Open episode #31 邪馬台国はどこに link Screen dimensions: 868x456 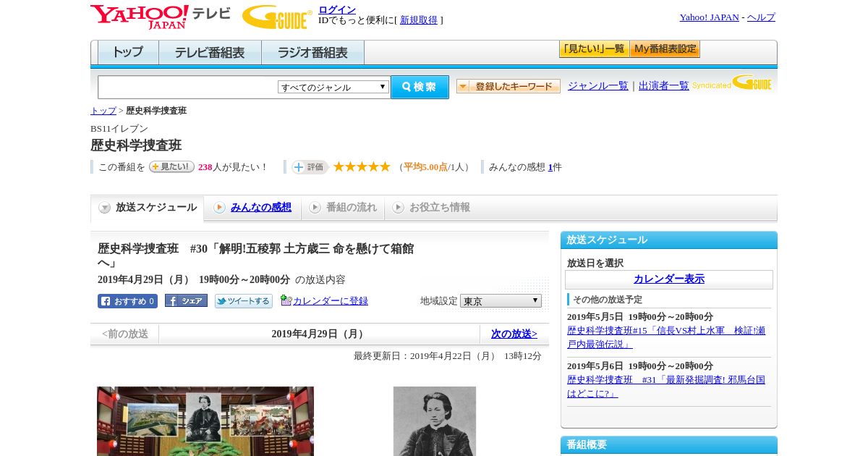pyautogui.click(x=666, y=387)
